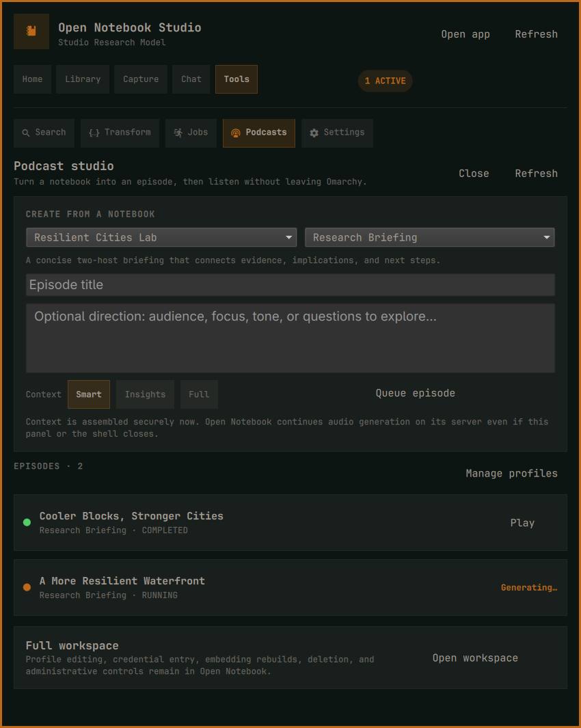Select Insights context mode

(x=145, y=394)
